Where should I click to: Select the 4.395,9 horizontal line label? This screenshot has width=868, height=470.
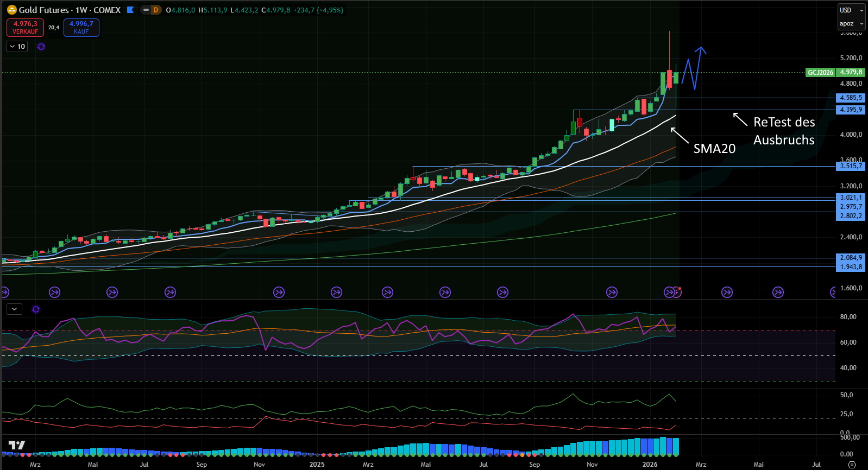tap(851, 110)
